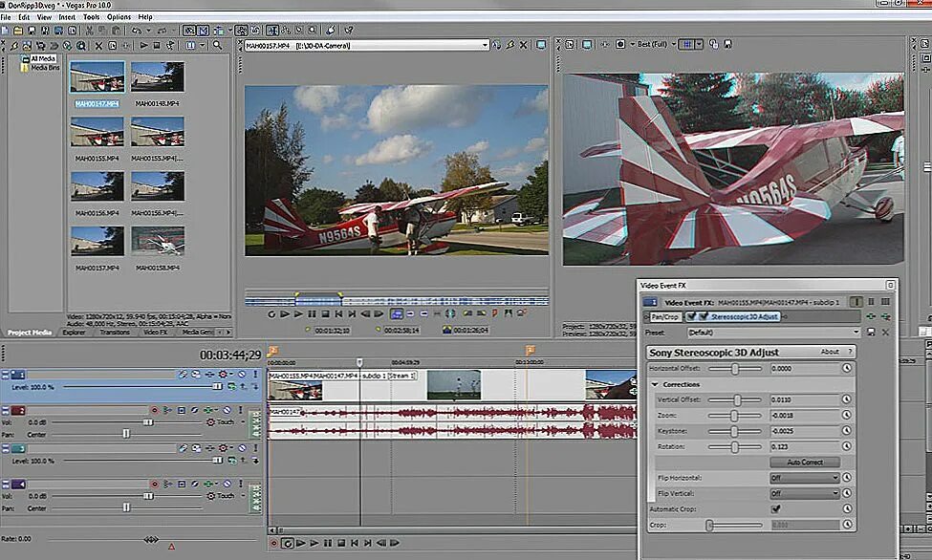This screenshot has width=932, height=560.
Task: Click the Save project icon in toolbar
Action: pos(32,31)
